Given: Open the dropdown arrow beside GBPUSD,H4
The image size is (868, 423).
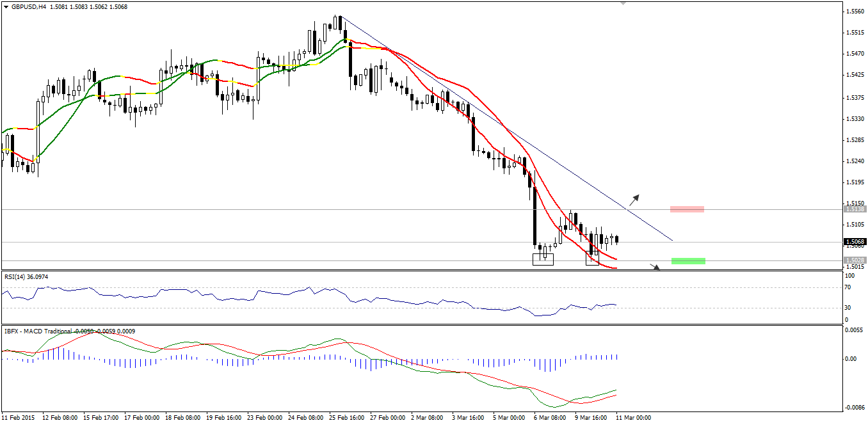Looking at the screenshot, I should pos(5,7).
